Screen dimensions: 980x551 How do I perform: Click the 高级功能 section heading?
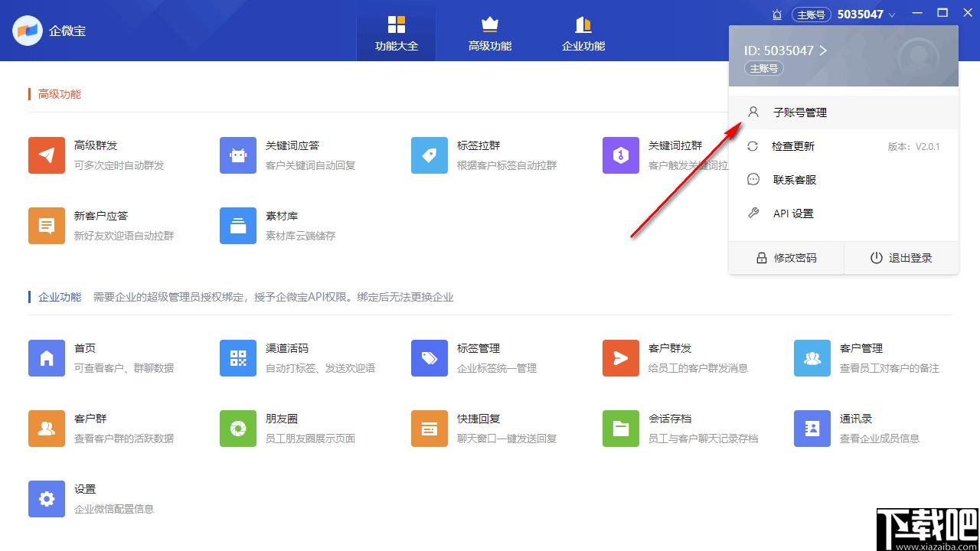pyautogui.click(x=60, y=94)
